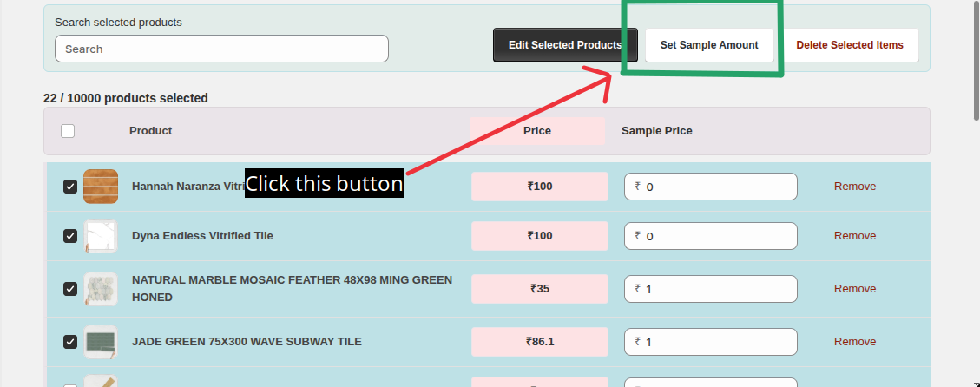
Task: Click sample price field for Hannah Naranza
Action: pos(711,187)
